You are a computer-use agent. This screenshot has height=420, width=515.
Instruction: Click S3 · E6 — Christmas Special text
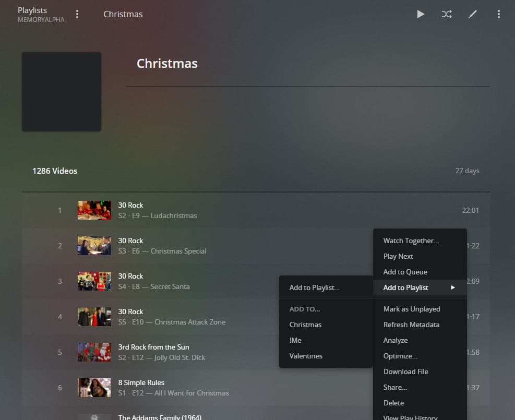[x=162, y=251]
